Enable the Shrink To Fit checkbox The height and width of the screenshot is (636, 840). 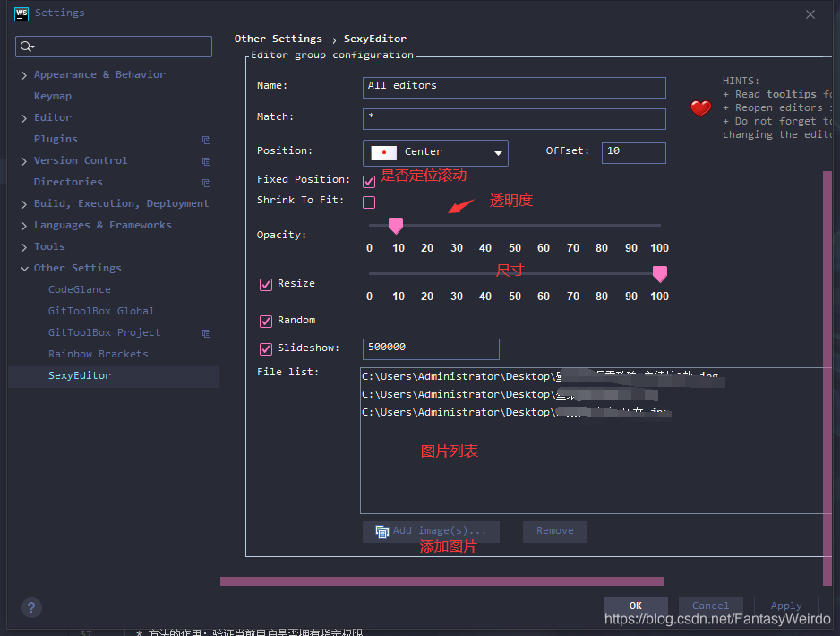click(x=369, y=202)
